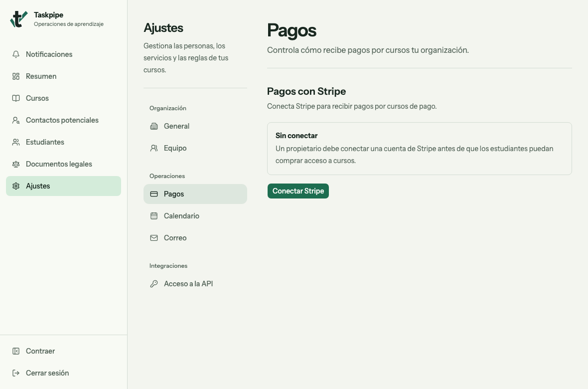Image resolution: width=588 pixels, height=389 pixels.
Task: Click 'Gestiona las personas' description text
Action: click(186, 58)
